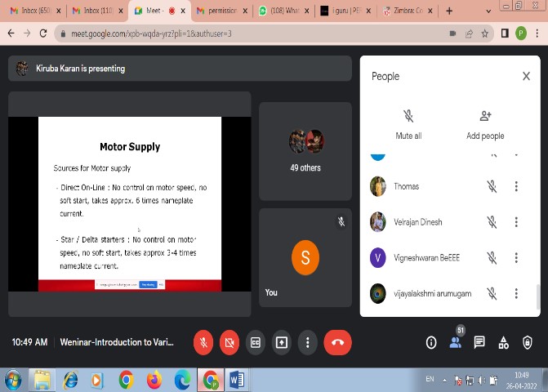
Task: Open host controls lock icon
Action: tap(528, 342)
